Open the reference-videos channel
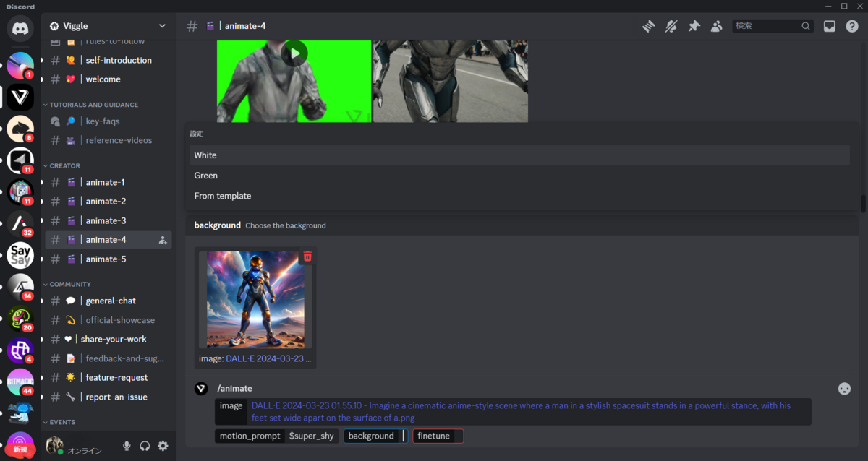Image resolution: width=868 pixels, height=461 pixels. pyautogui.click(x=109, y=140)
